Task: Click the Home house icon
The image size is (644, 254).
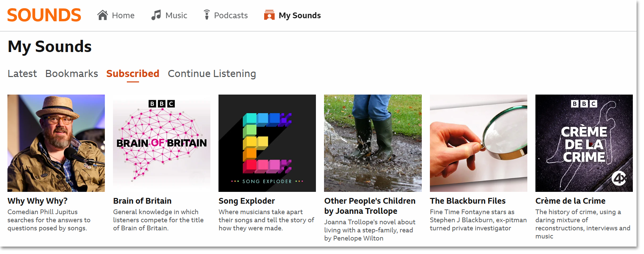Action: tap(103, 15)
